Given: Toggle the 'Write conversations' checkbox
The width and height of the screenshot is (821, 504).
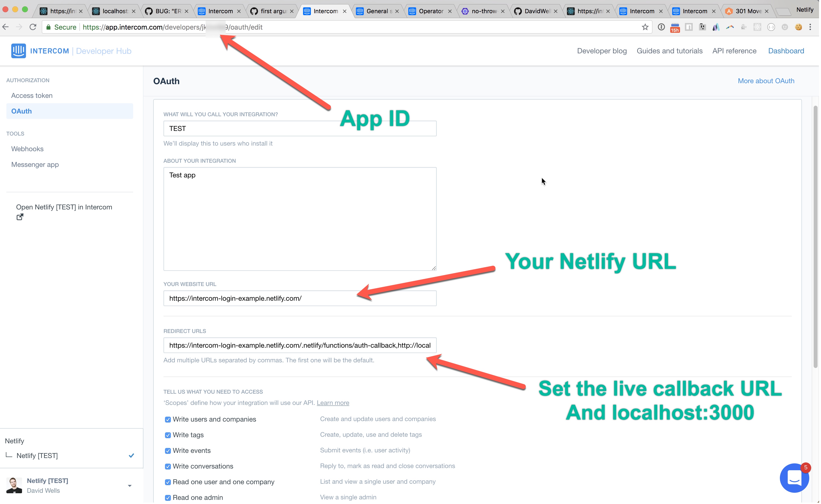Looking at the screenshot, I should pos(168,467).
